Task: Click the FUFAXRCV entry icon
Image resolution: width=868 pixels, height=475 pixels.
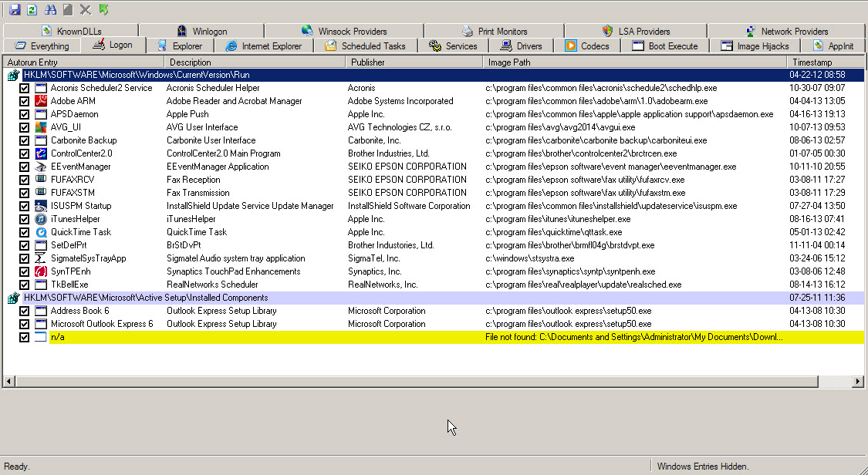Action: click(41, 180)
